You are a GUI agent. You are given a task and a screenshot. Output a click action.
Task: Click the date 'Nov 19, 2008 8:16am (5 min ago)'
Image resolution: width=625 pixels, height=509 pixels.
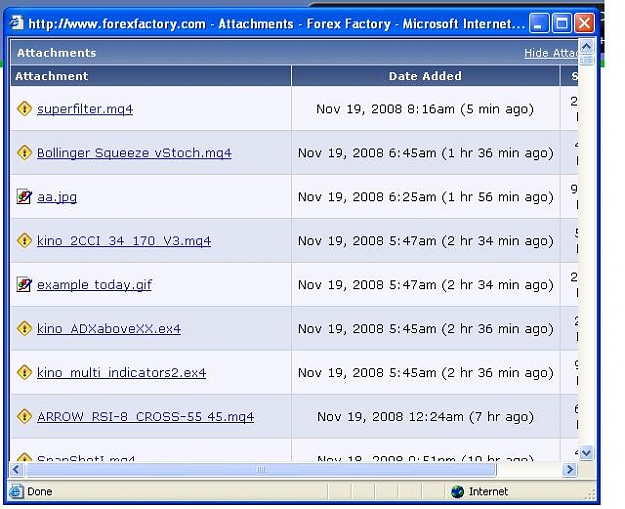coord(425,109)
